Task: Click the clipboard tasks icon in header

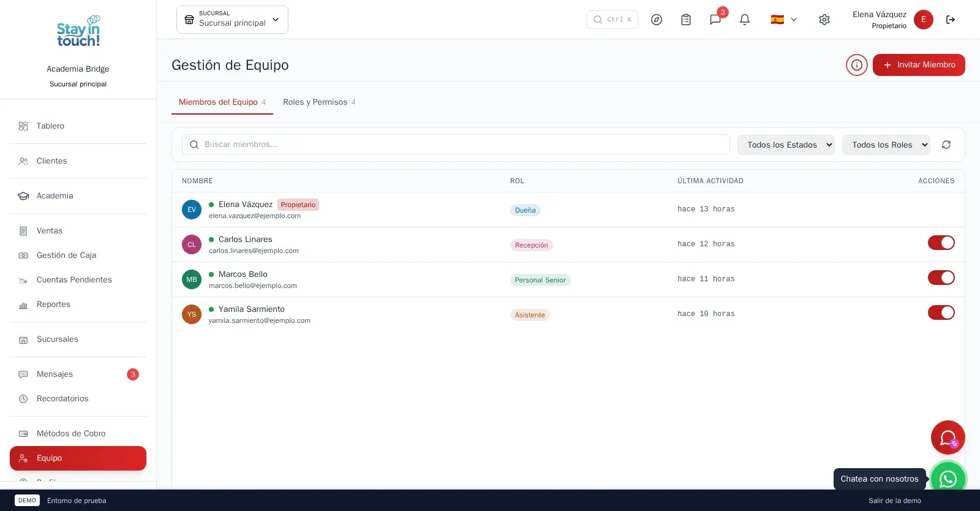Action: click(686, 20)
